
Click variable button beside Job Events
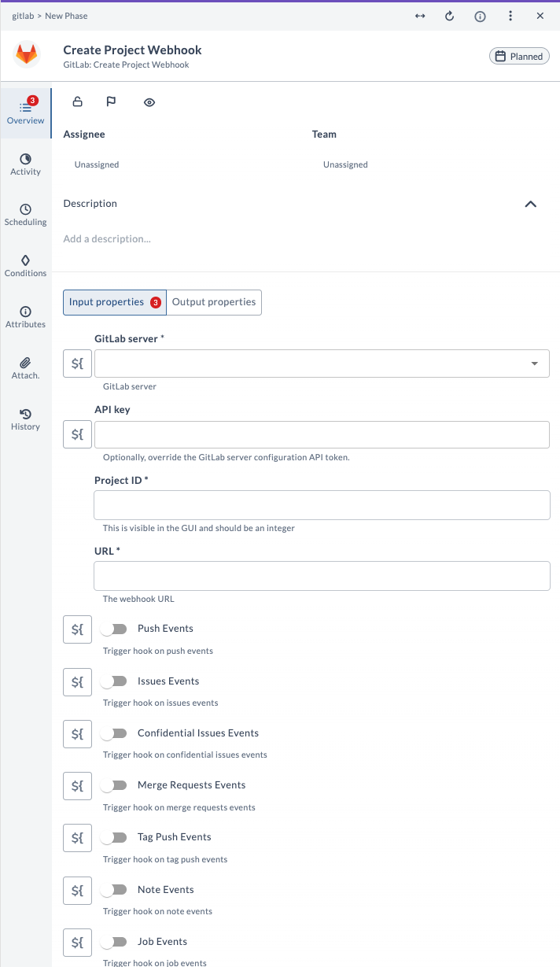(77, 943)
